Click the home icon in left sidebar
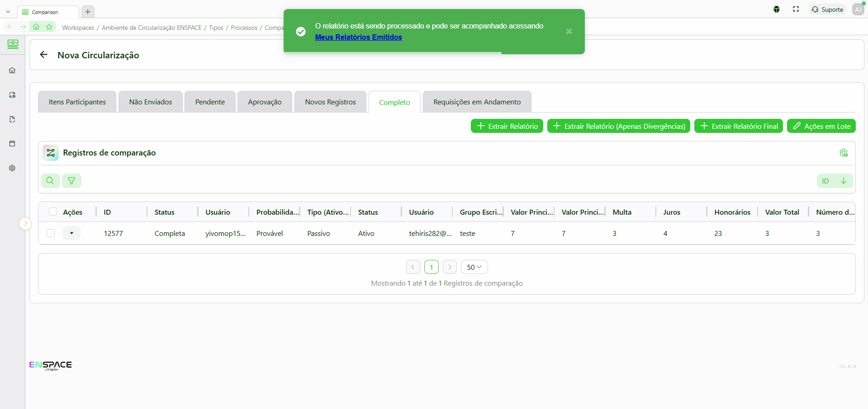The height and width of the screenshot is (409, 868). coord(12,71)
